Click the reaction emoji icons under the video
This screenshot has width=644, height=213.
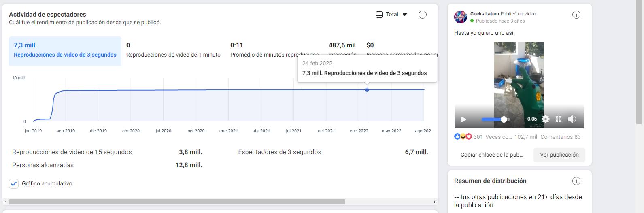[463, 137]
